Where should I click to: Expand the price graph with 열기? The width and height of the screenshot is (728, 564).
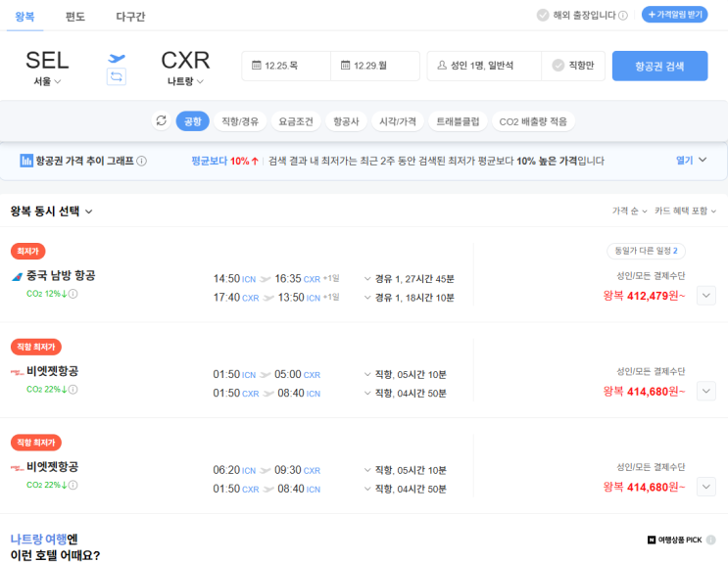tap(691, 160)
